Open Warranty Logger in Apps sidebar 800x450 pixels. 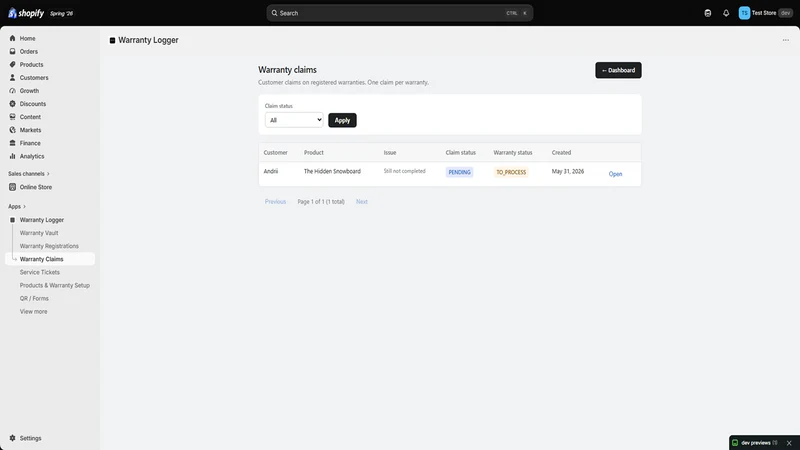[x=42, y=220]
